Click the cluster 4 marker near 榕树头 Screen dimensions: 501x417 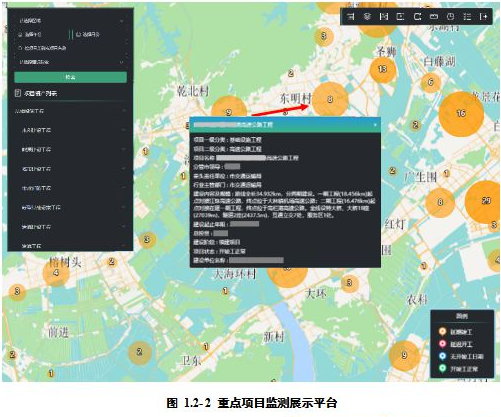[56, 273]
